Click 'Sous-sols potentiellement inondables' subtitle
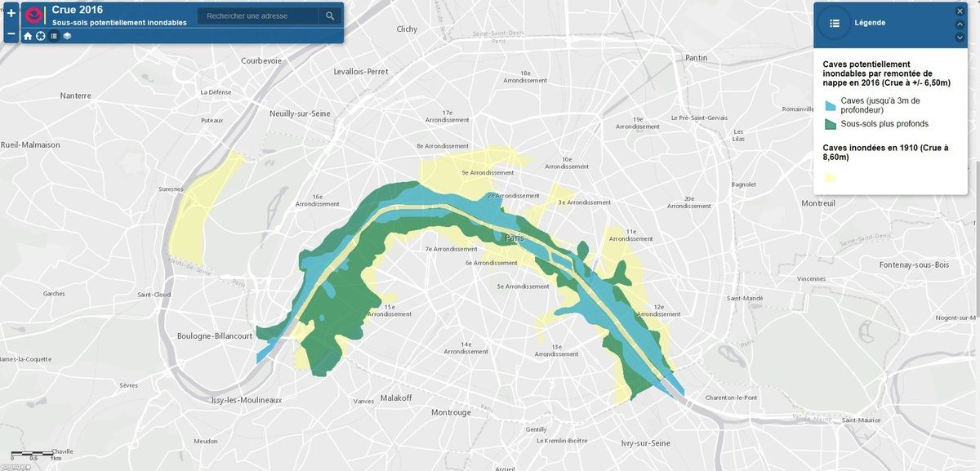The width and height of the screenshot is (980, 471). click(x=119, y=23)
